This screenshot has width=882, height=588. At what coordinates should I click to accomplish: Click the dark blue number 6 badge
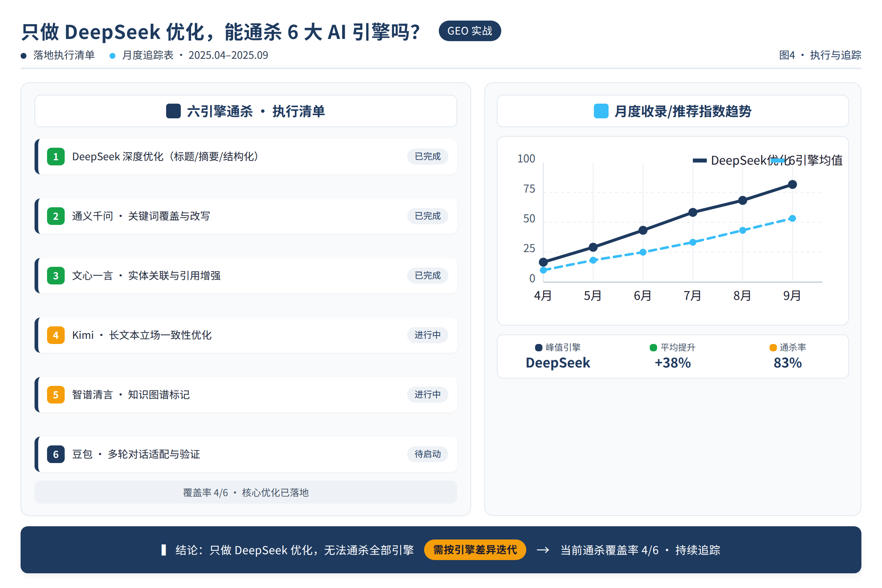tap(56, 455)
